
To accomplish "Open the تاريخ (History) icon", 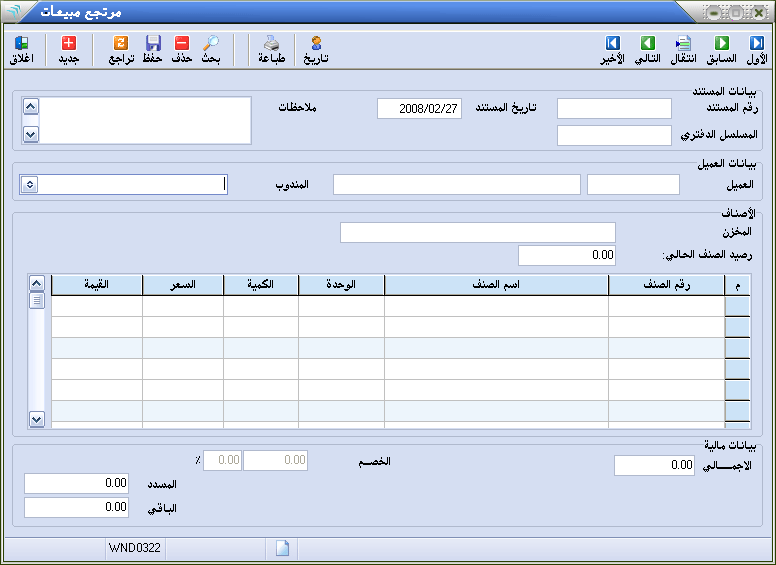I will pyautogui.click(x=316, y=44).
